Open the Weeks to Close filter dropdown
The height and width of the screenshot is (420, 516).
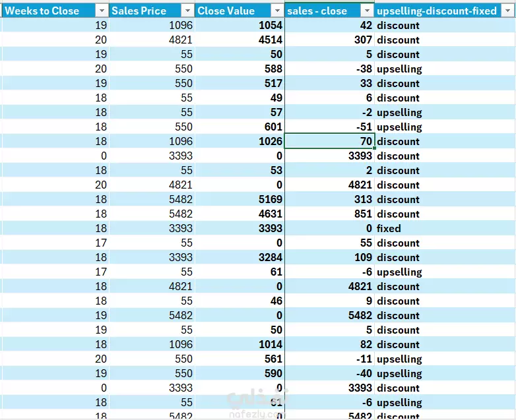[x=102, y=11]
